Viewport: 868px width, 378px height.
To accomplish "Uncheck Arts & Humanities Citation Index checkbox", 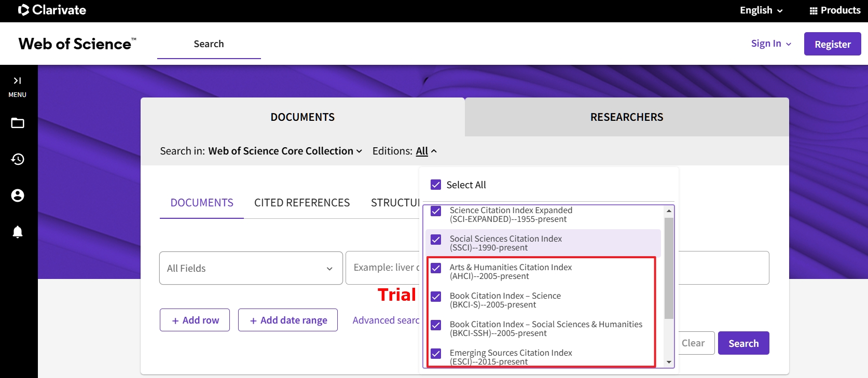I will click(436, 268).
